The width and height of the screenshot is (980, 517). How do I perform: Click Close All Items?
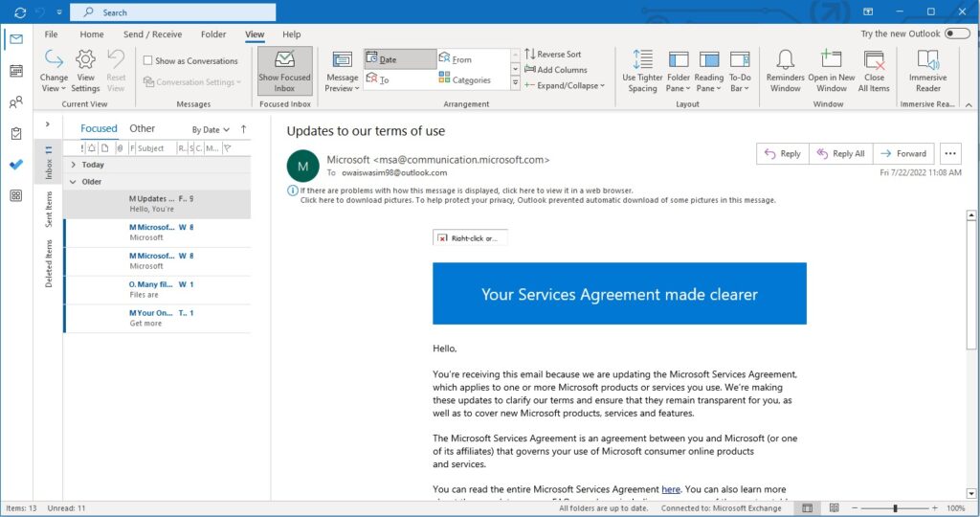click(874, 71)
